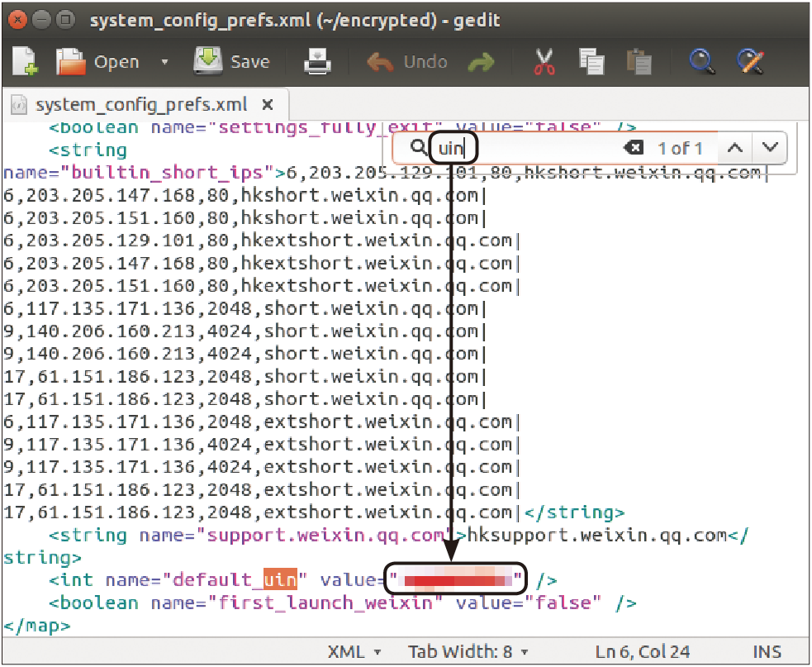Click the closing </map> tag
This screenshot has height=667, width=812.
37,626
